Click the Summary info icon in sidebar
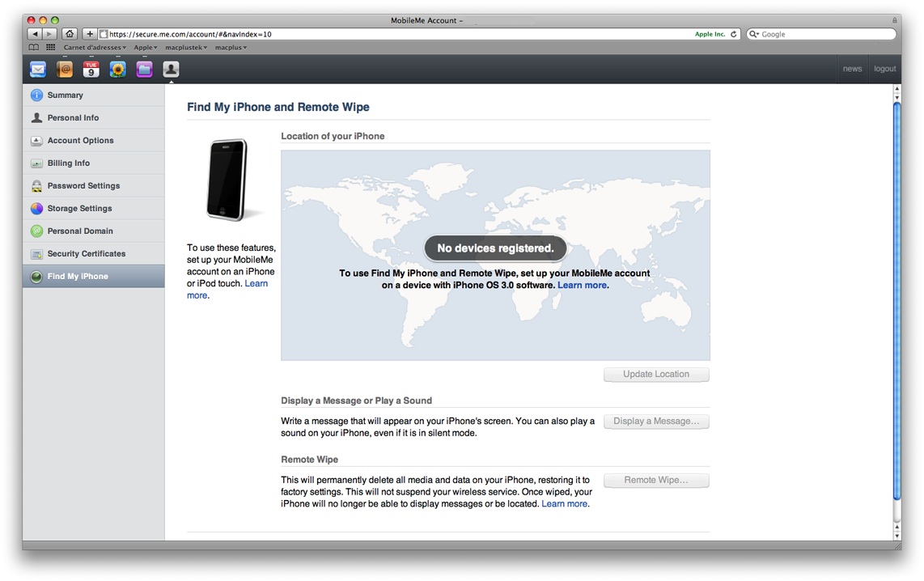The image size is (924, 581). pos(36,95)
